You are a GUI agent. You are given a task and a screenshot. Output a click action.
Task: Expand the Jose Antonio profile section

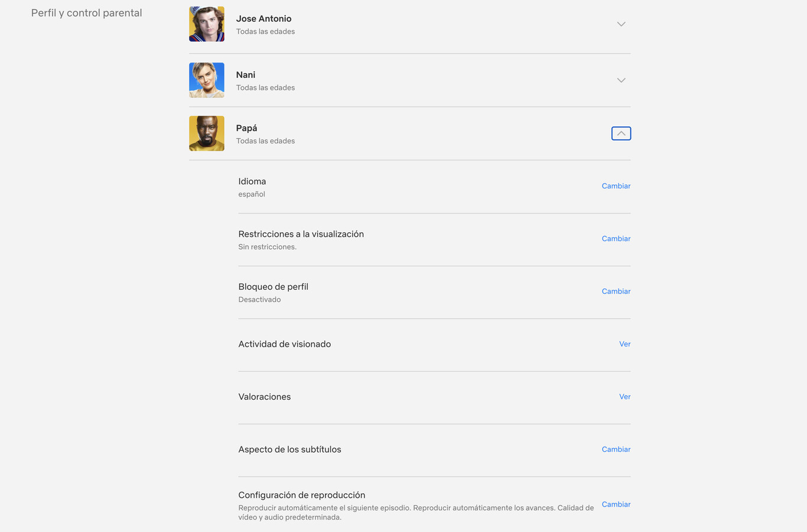pos(621,24)
